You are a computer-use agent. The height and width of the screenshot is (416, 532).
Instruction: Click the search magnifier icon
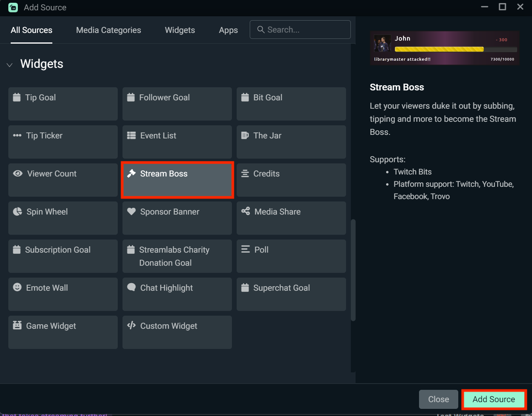point(260,29)
